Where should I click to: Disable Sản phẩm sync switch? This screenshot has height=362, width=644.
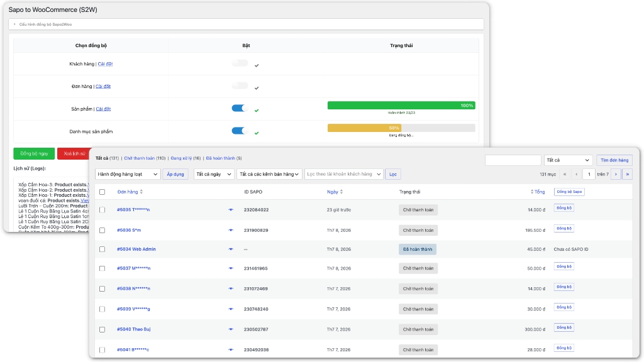click(240, 108)
